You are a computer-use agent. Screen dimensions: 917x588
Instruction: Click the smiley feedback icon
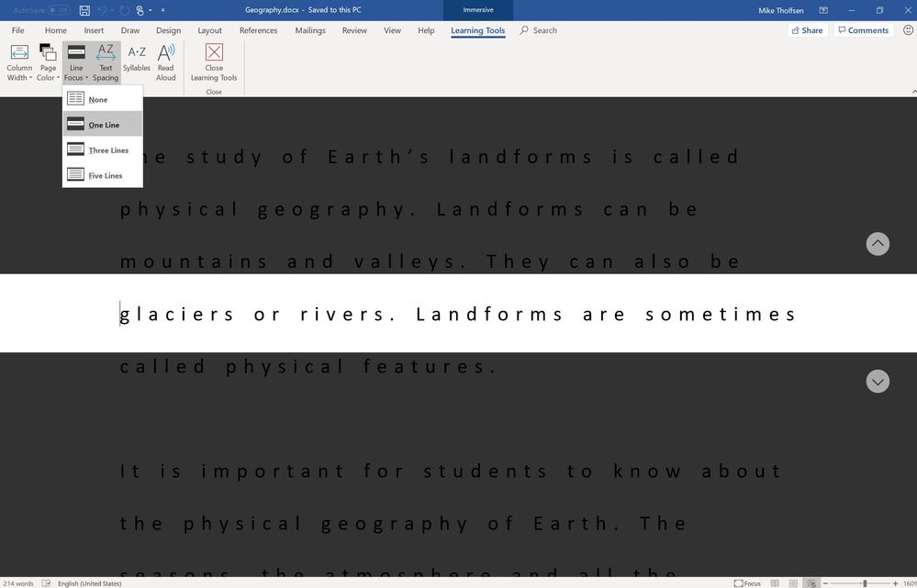click(908, 30)
